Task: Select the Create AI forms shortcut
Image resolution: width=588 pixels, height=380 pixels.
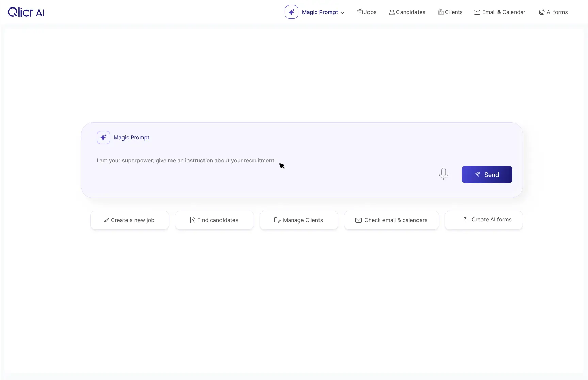Action: point(484,220)
